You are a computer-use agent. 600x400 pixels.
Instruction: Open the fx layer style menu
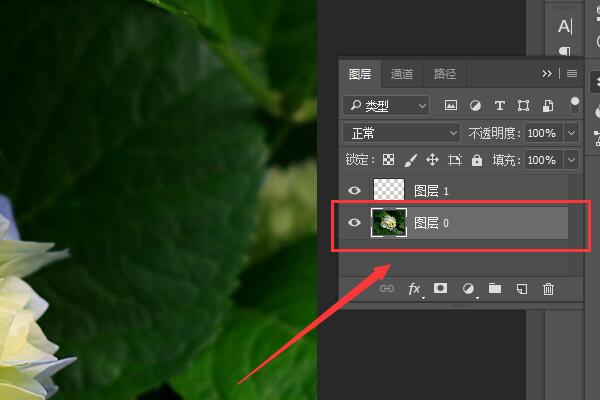point(415,289)
